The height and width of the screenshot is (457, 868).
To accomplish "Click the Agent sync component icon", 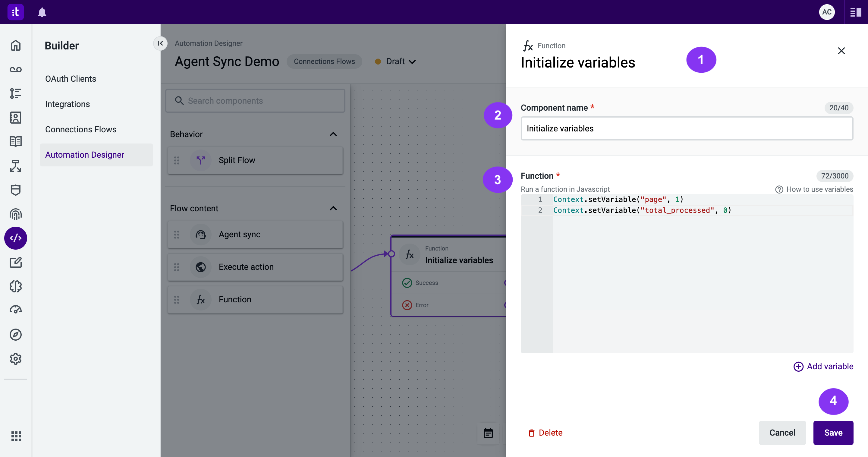I will (201, 234).
